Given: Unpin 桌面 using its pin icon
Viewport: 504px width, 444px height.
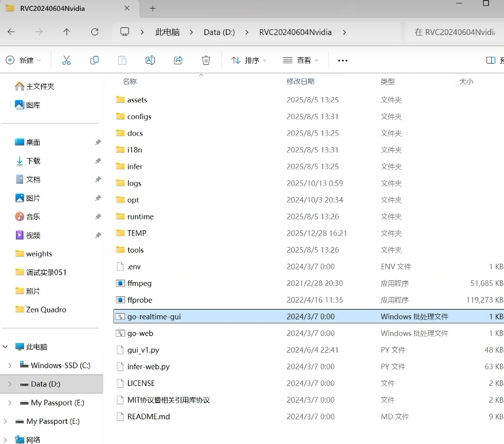Looking at the screenshot, I should (x=98, y=142).
